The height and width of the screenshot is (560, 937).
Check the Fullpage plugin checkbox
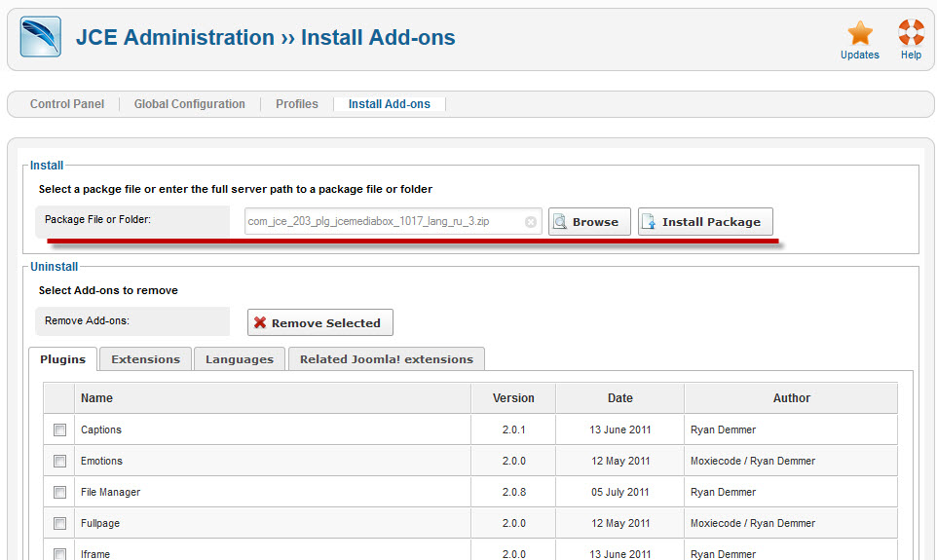point(59,523)
